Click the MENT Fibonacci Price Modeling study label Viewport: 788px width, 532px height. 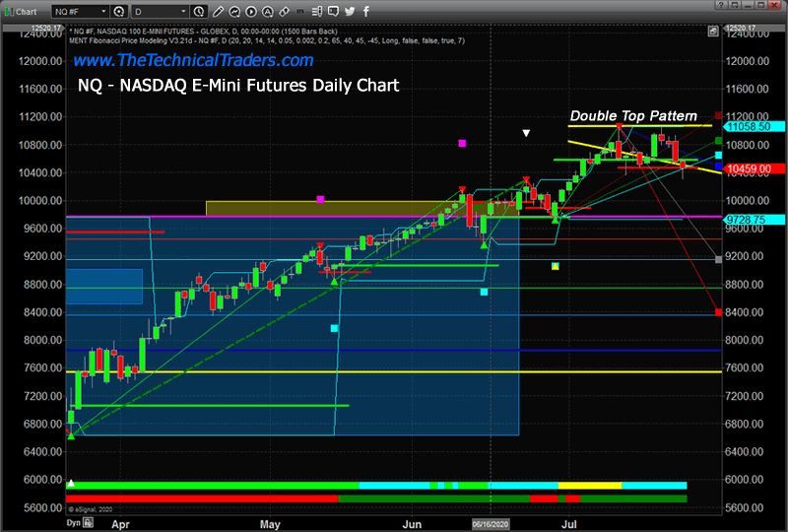click(x=267, y=40)
